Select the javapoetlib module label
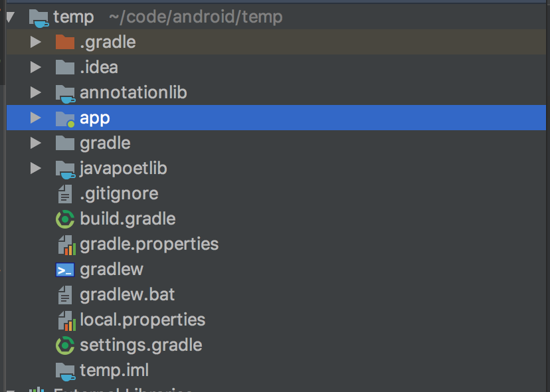 [x=123, y=169]
